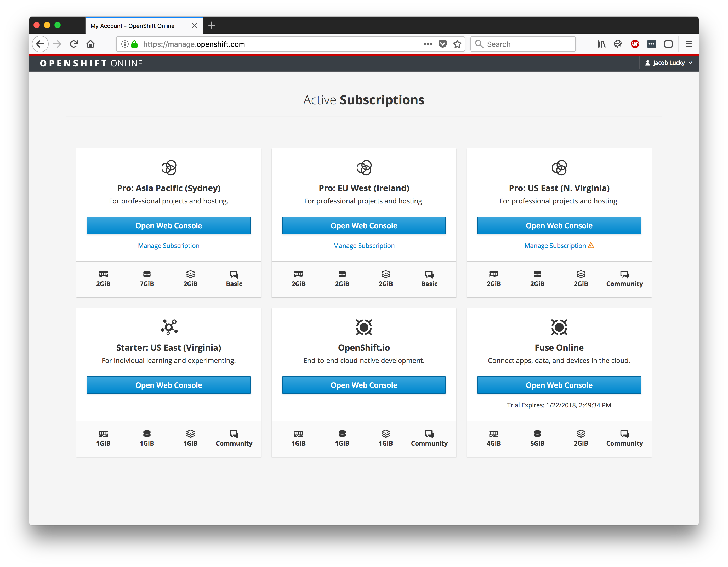
Task: Click the rings logo on Pro: Asia Pacific card
Action: click(x=169, y=168)
